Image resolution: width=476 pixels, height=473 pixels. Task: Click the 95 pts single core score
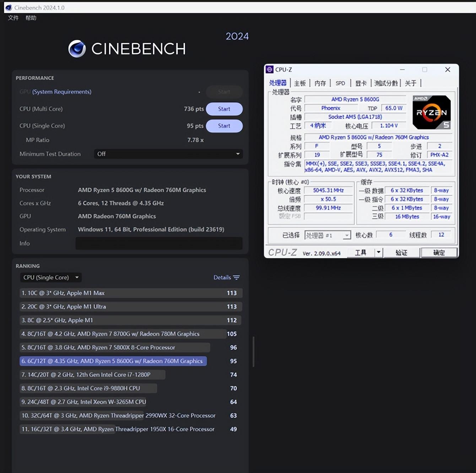tap(195, 126)
